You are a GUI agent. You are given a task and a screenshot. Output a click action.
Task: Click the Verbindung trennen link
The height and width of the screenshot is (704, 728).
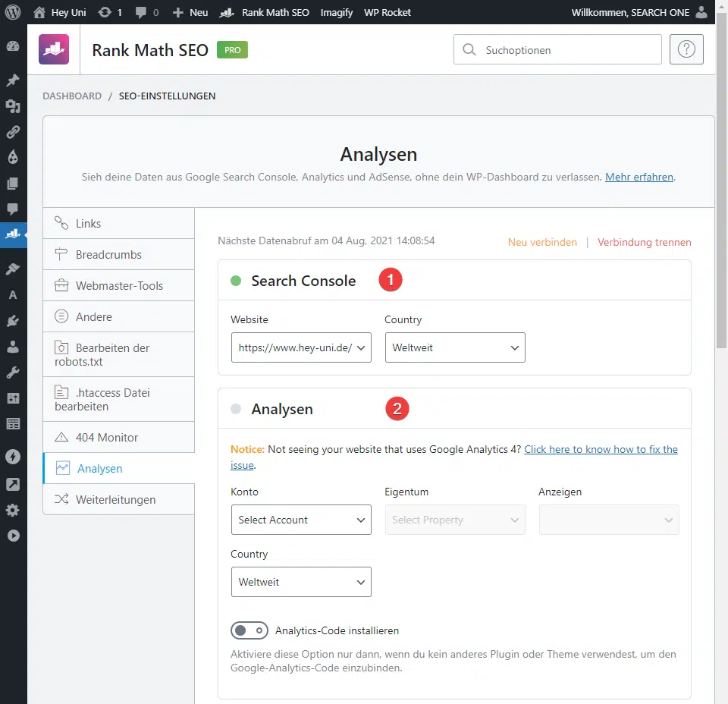point(644,242)
